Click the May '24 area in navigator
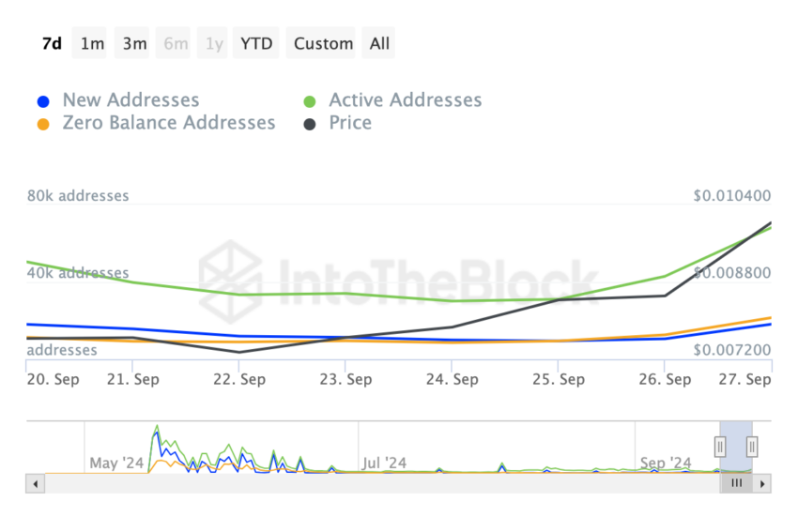 (x=116, y=463)
